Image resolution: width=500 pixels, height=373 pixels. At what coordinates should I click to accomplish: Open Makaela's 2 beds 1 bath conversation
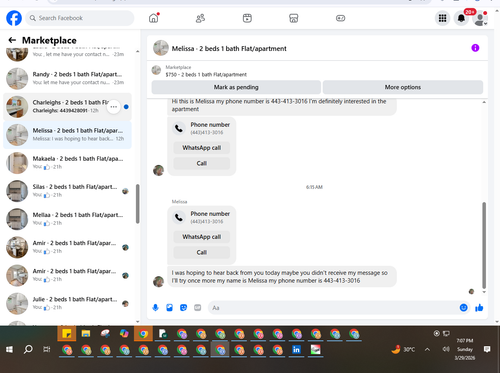coord(67,163)
